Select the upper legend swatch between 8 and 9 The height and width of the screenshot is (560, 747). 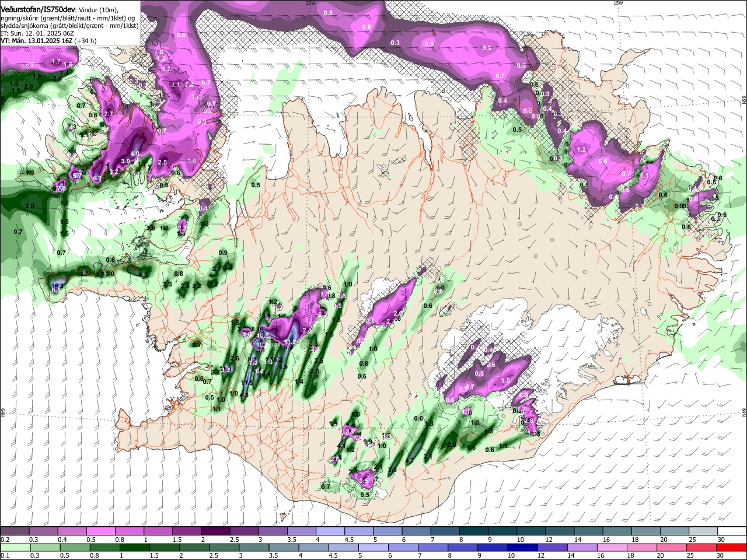474,531
